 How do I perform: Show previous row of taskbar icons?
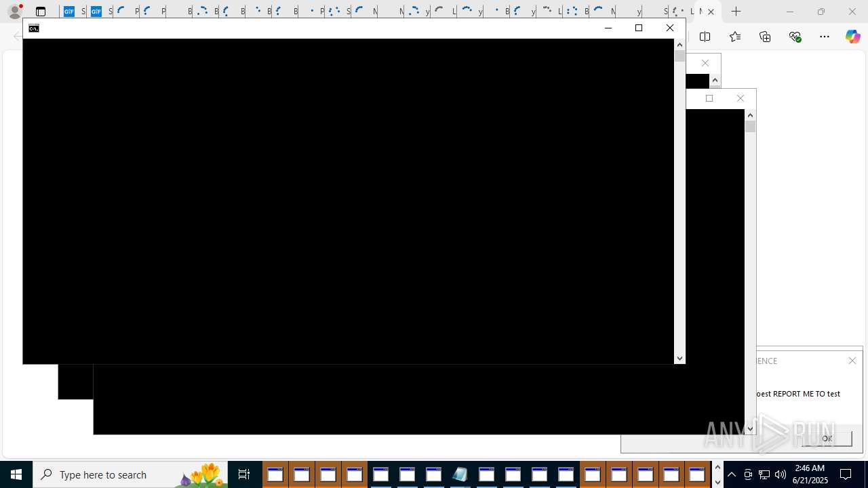tap(717, 467)
